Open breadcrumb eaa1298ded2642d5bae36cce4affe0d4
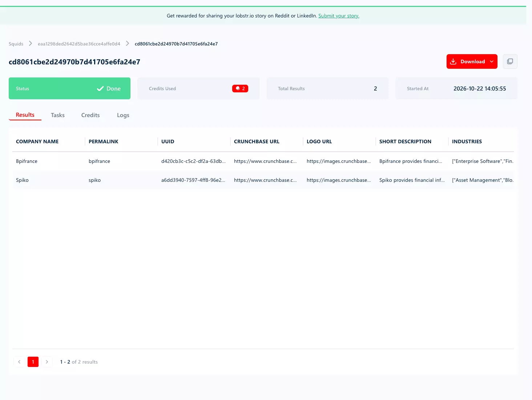The width and height of the screenshot is (532, 400). point(79,44)
